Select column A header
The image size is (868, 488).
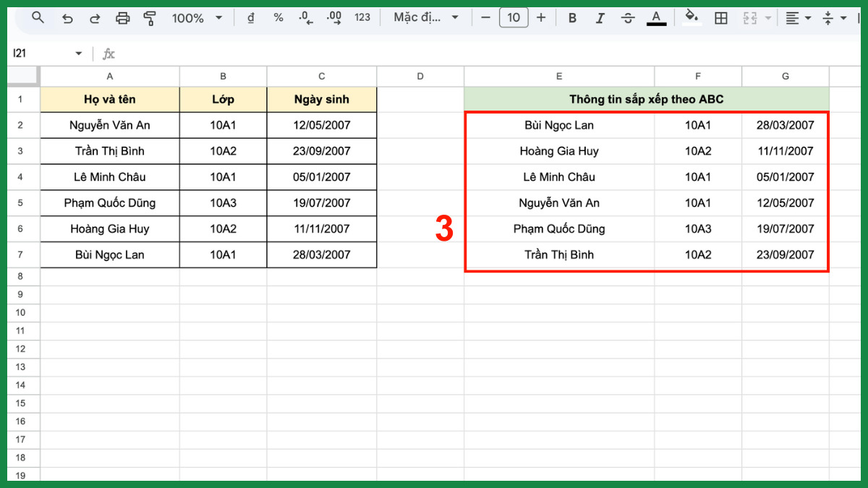tap(110, 76)
